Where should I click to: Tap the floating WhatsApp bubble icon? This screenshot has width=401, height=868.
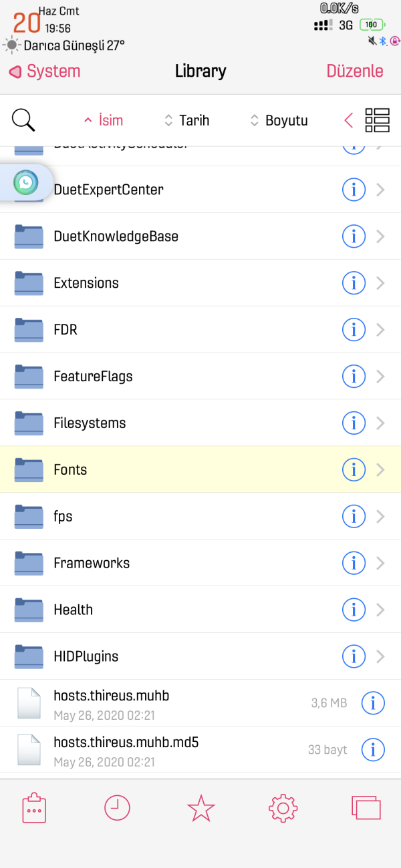[25, 182]
